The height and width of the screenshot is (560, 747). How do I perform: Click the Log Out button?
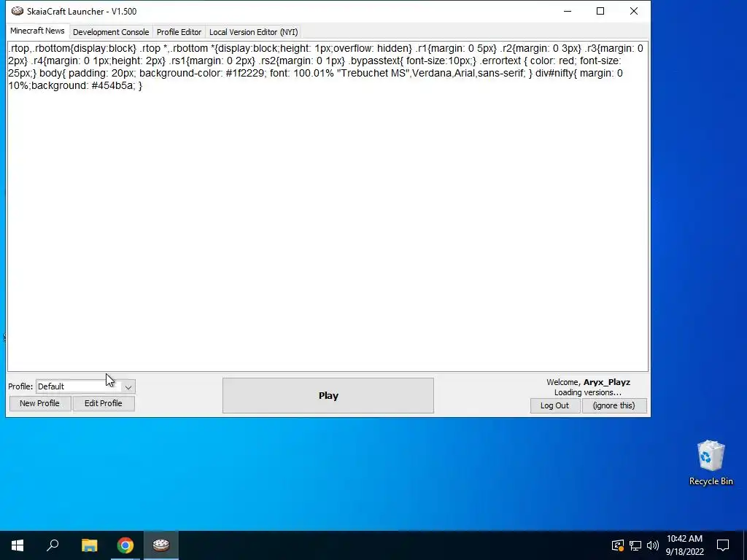pos(554,405)
